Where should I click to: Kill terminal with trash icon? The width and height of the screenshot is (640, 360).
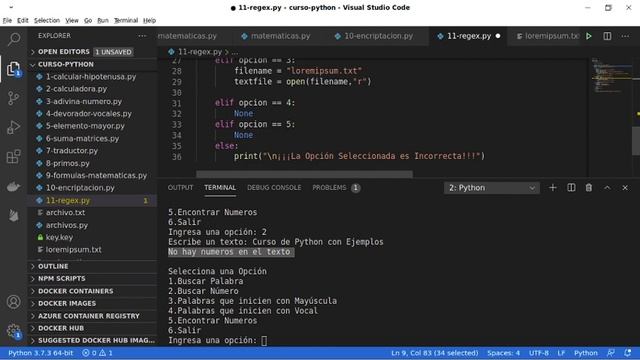589,188
